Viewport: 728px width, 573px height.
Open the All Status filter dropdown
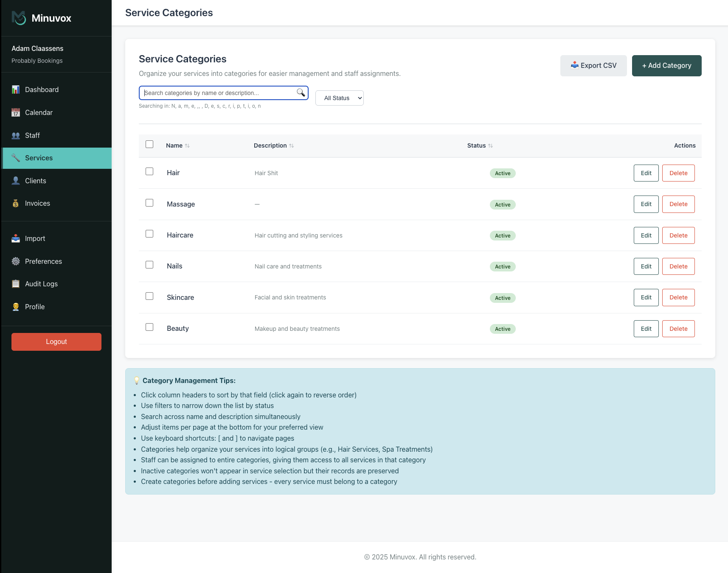point(339,98)
